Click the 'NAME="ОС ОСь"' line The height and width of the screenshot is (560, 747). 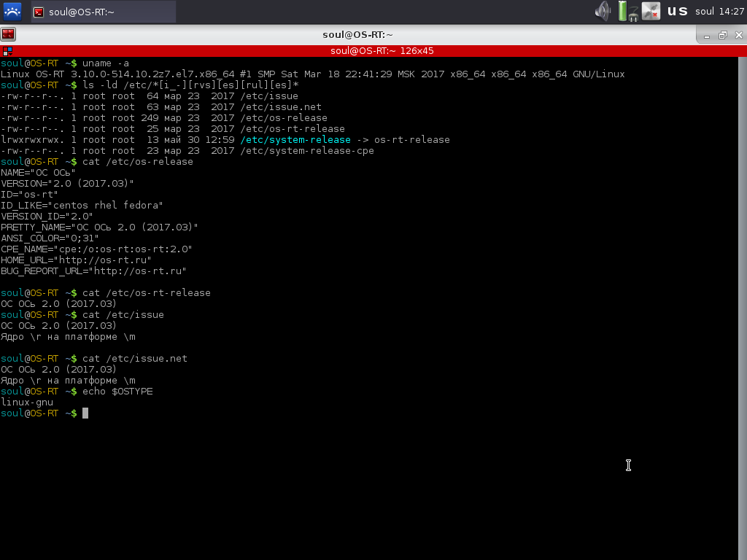38,173
